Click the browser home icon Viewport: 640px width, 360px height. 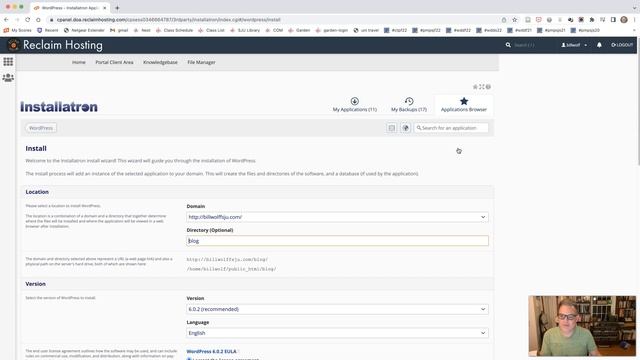pyautogui.click(x=38, y=20)
